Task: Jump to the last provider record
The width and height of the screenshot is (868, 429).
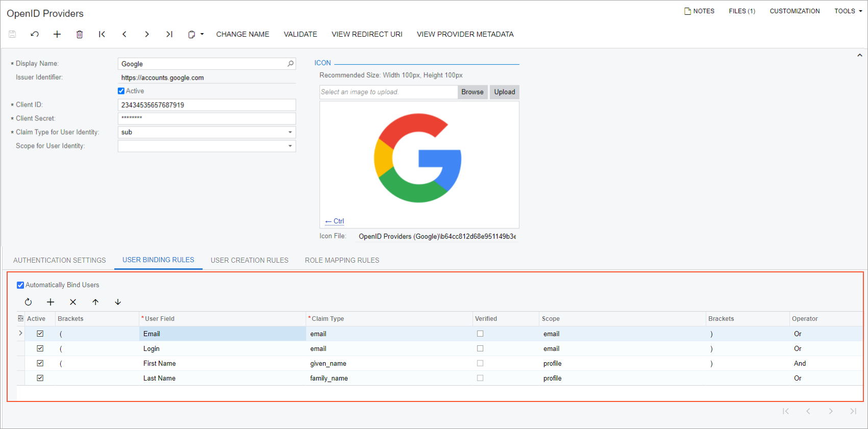Action: click(169, 34)
